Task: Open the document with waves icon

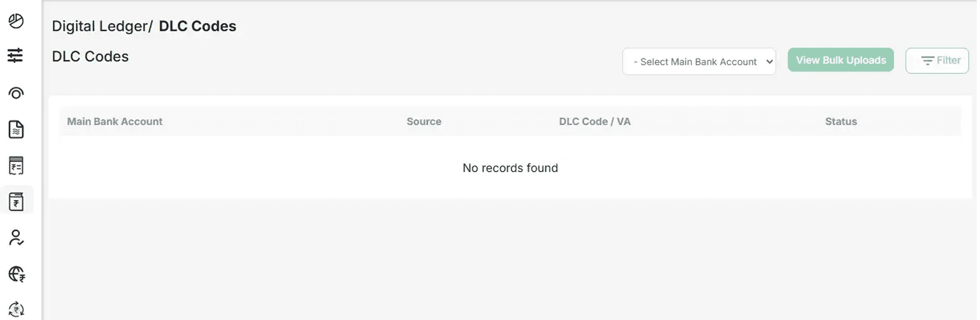Action: point(16,130)
